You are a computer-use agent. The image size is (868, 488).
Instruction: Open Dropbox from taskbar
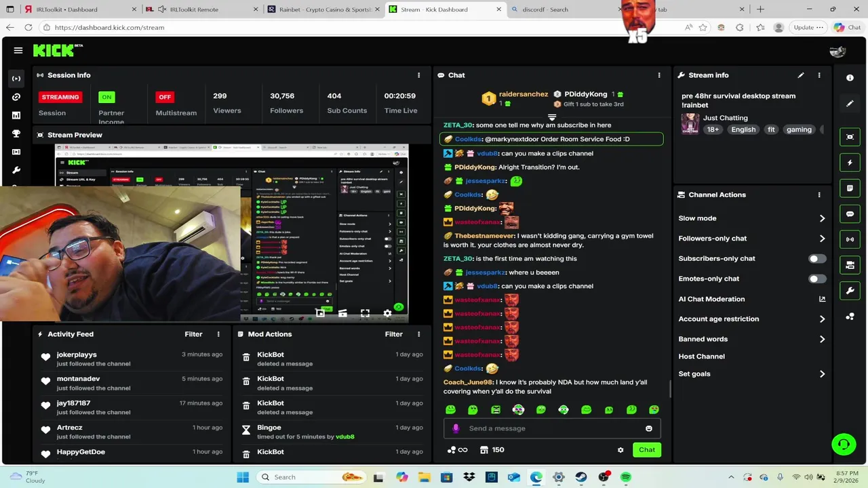tap(469, 477)
